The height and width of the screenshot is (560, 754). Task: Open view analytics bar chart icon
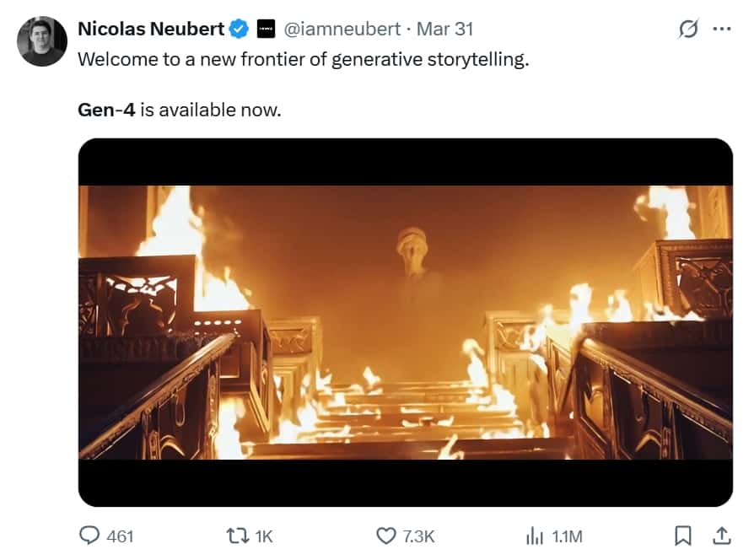pyautogui.click(x=534, y=536)
